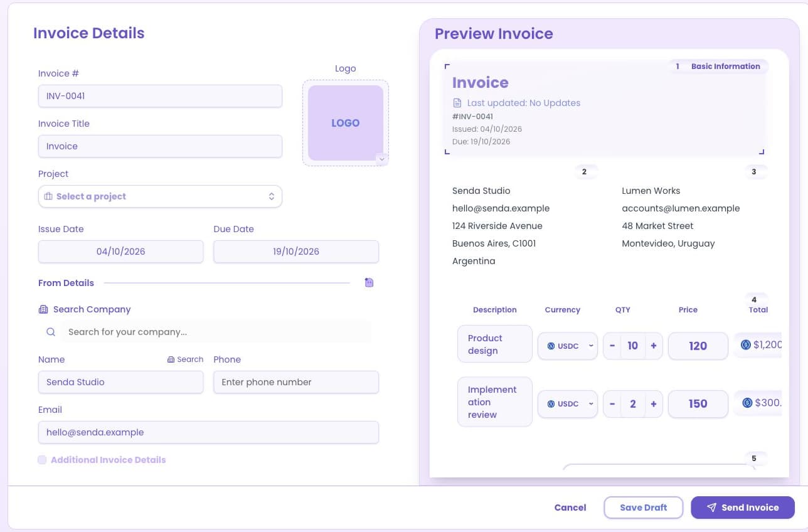Click the USDC coin icon beside $300 total

(x=747, y=403)
